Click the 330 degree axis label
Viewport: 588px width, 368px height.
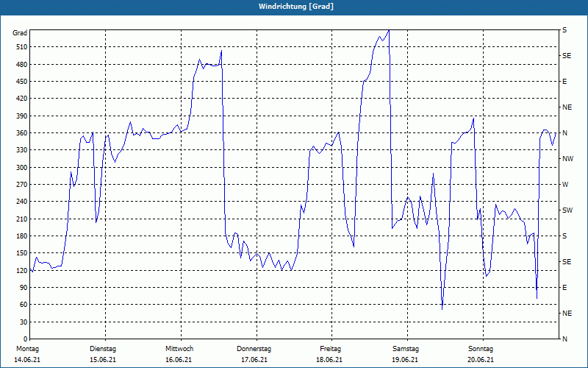click(23, 150)
